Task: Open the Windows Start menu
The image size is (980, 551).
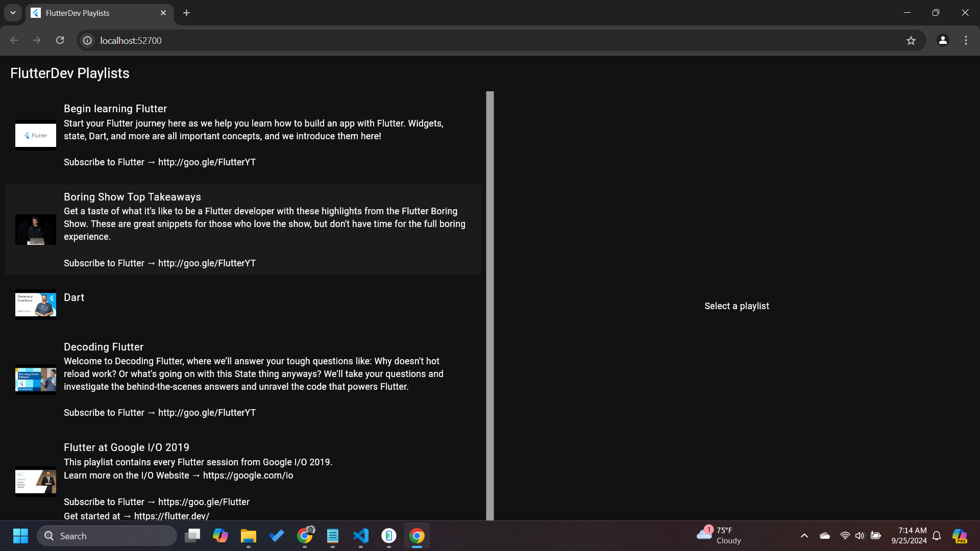Action: click(20, 536)
